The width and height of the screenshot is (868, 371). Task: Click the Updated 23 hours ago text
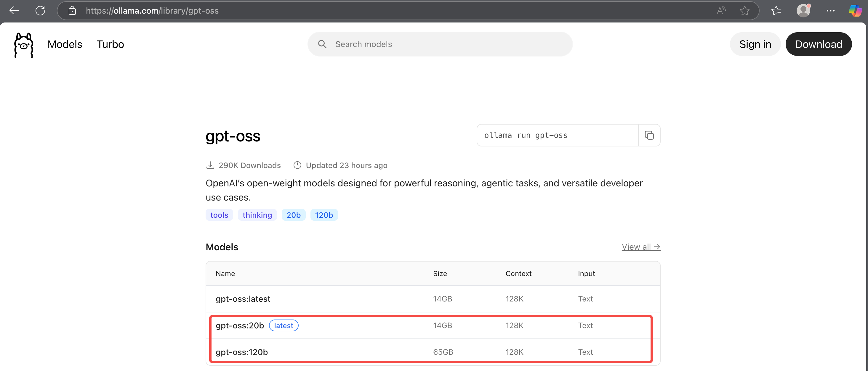coord(346,165)
